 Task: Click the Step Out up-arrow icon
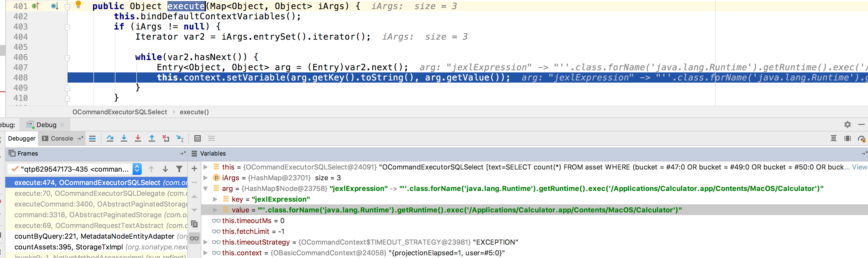click(x=152, y=138)
